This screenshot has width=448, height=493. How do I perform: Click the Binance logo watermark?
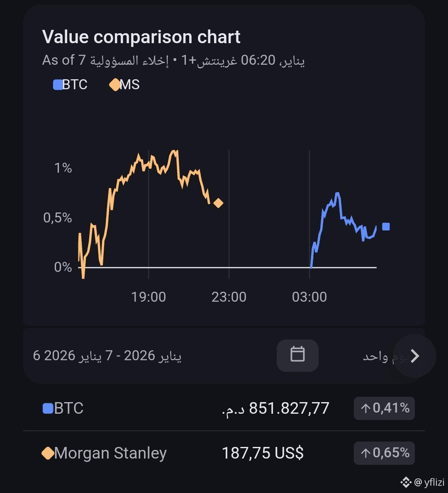pos(405,482)
